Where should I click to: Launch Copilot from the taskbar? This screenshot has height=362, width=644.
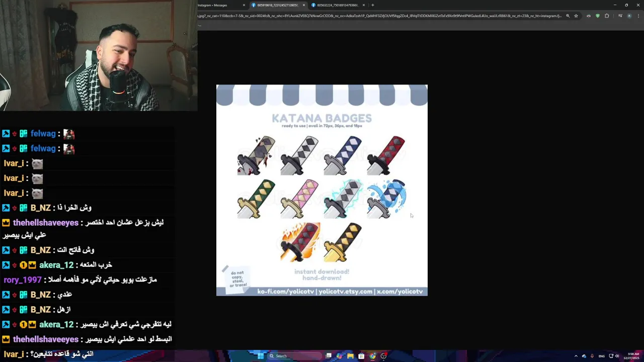[340, 356]
